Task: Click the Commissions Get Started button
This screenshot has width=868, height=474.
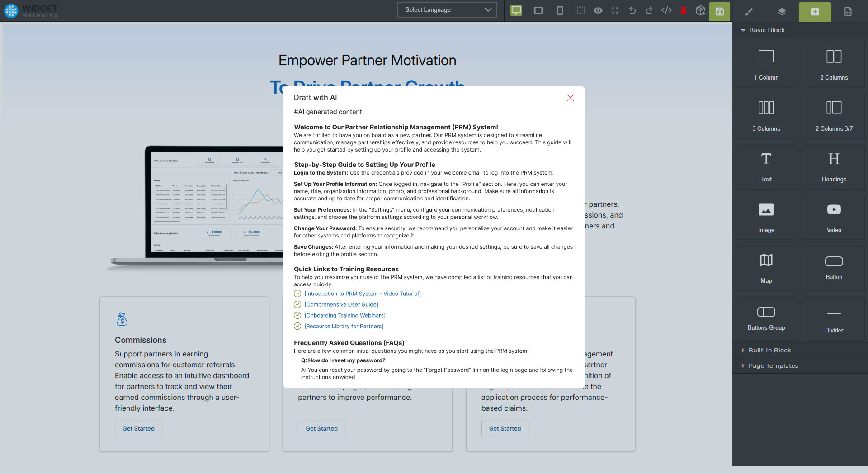Action: tap(138, 428)
